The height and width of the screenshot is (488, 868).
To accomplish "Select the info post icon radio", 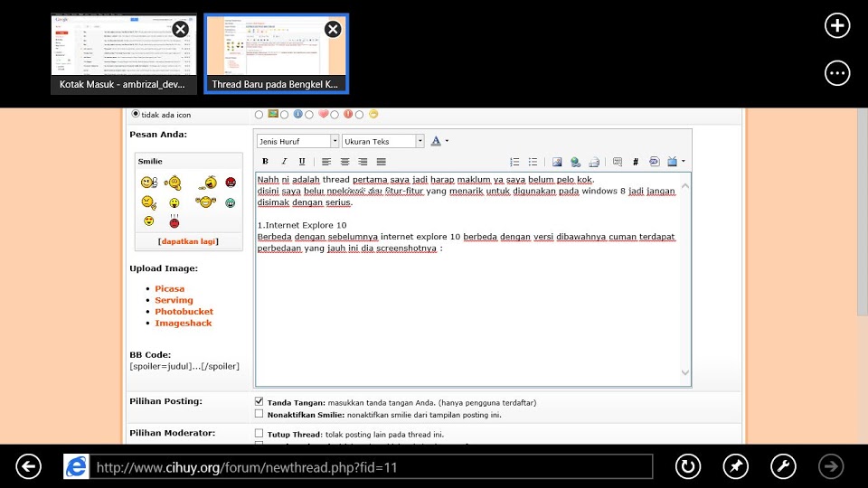I will click(284, 115).
